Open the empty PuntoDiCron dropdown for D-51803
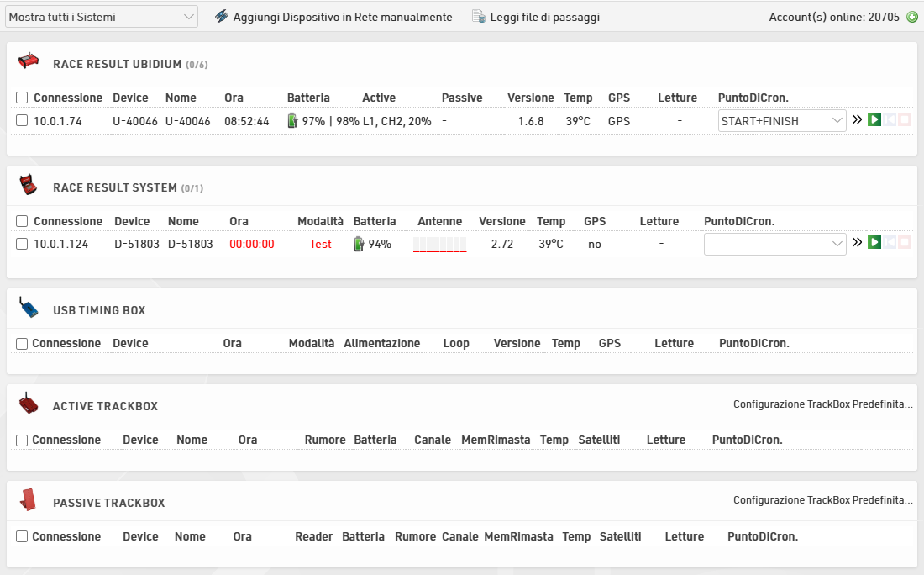The height and width of the screenshot is (575, 924). pyautogui.click(x=774, y=244)
